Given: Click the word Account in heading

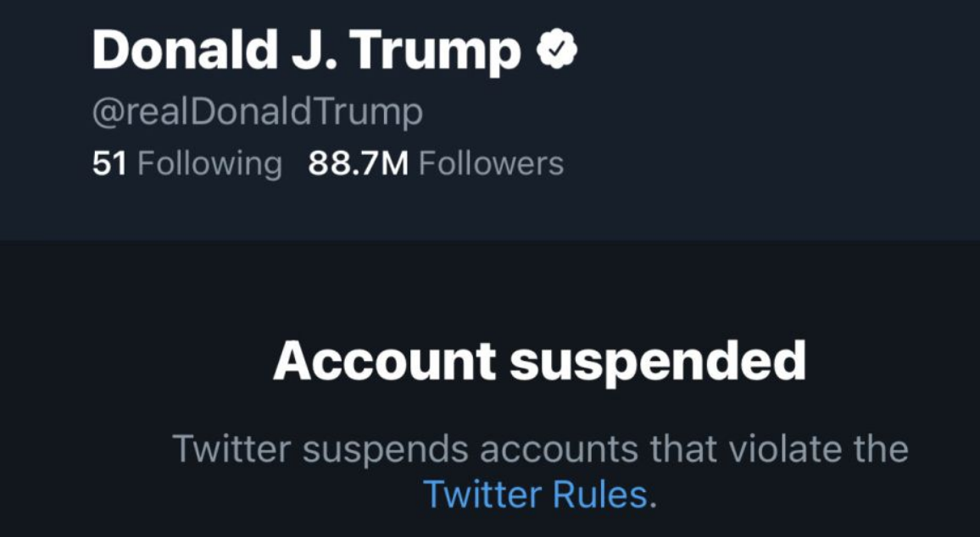Looking at the screenshot, I should coord(384,362).
